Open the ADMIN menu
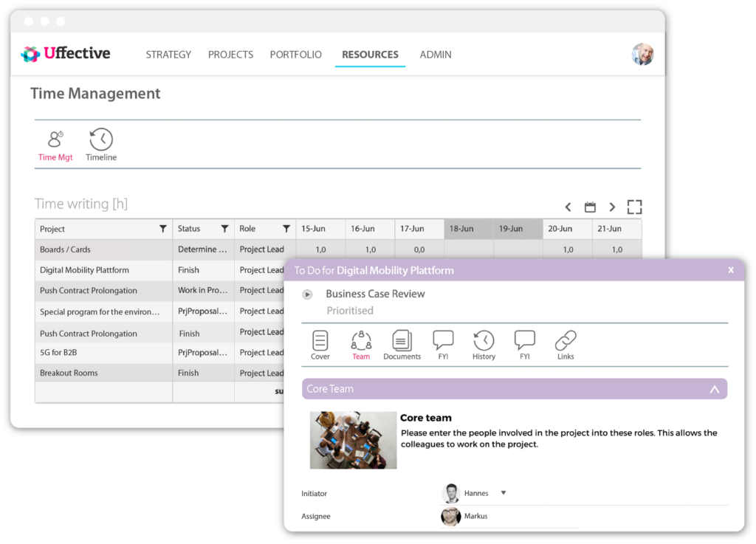 (x=436, y=55)
